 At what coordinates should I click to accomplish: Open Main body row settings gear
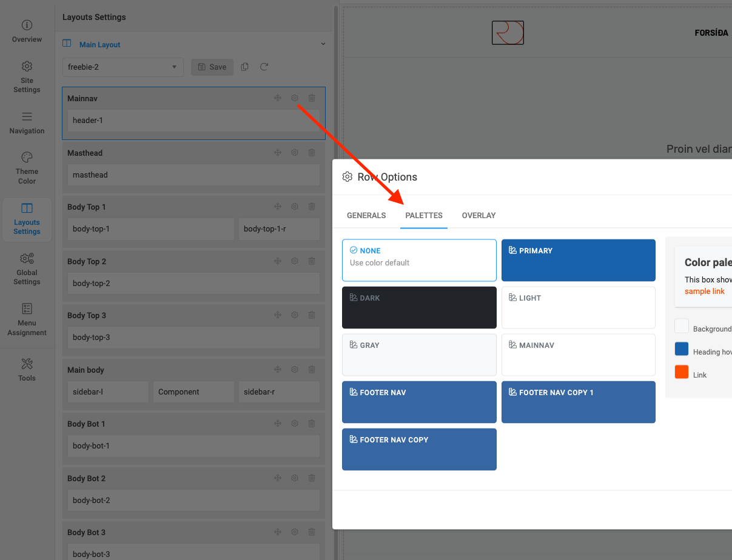pyautogui.click(x=295, y=370)
